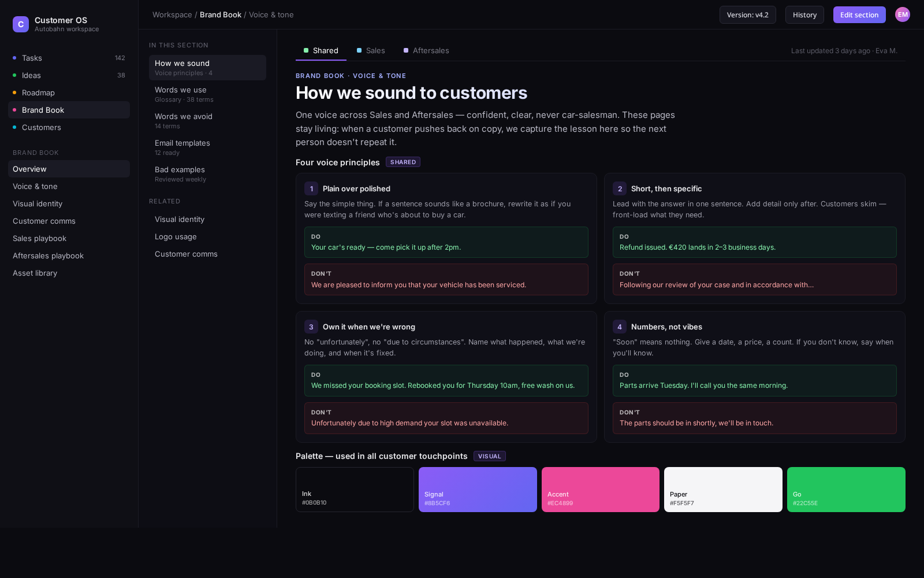Click the Numbers, not vibes heading
Screen dimensions: 924x578
(666, 327)
